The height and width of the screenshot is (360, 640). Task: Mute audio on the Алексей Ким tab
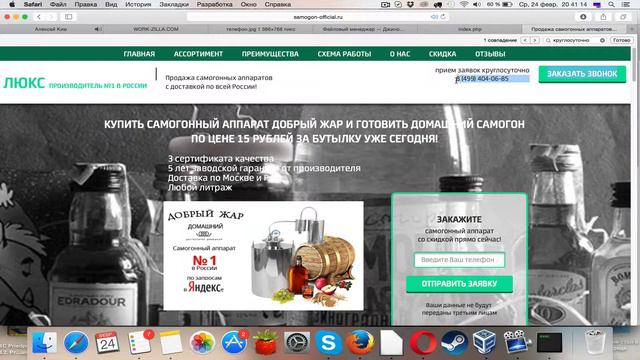pyautogui.click(x=98, y=29)
